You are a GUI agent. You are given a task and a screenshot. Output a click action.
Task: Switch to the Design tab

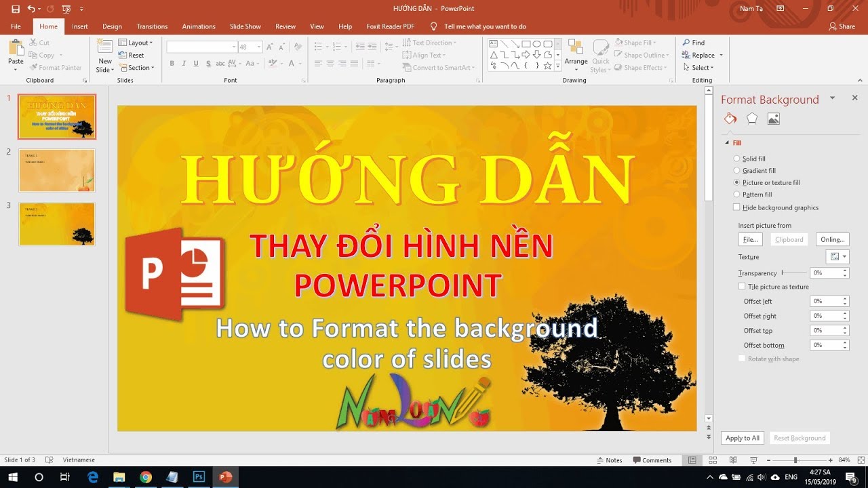point(112,26)
